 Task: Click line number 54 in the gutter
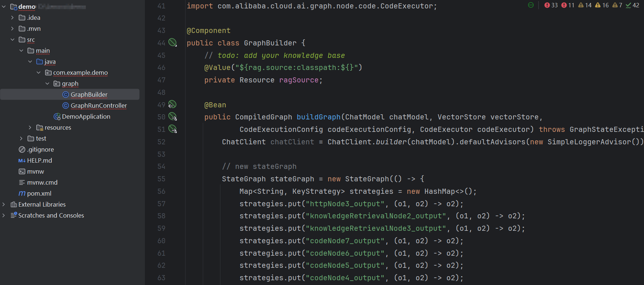161,166
